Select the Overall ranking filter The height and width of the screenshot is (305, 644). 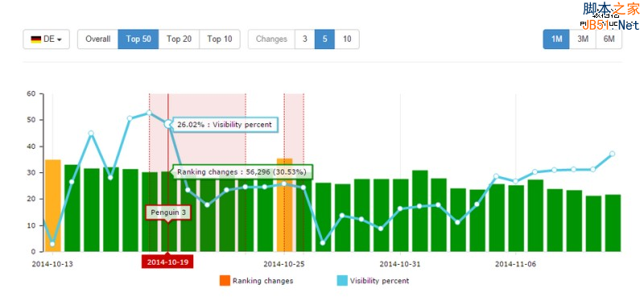(97, 39)
